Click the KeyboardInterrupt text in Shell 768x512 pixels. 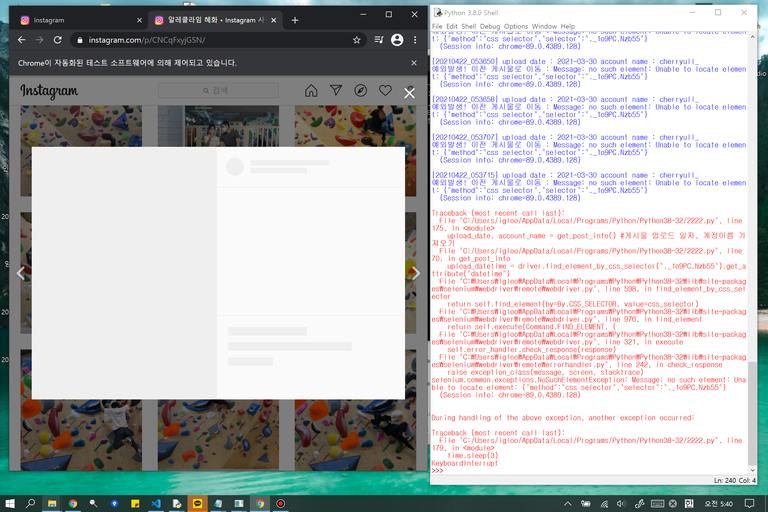point(464,463)
